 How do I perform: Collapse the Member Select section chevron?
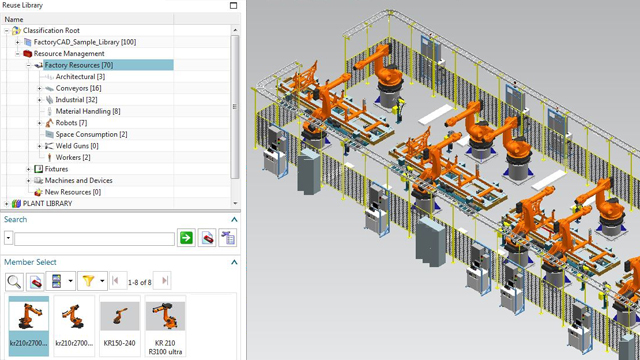[x=234, y=262]
